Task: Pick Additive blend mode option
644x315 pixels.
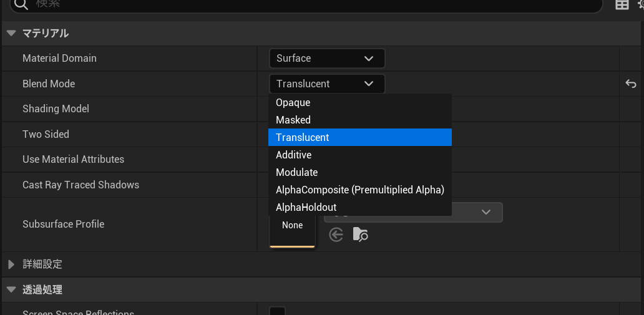Action: click(x=294, y=155)
